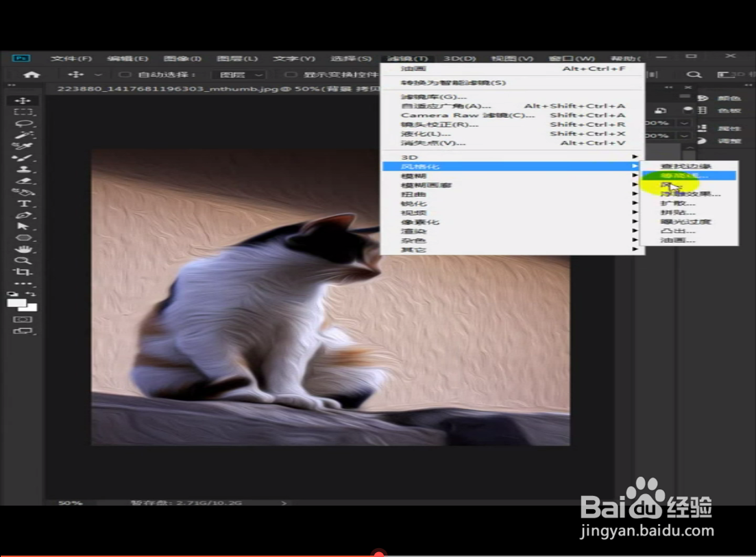
Task: Open the upper percentage dropdown in layers panel
Action: (x=684, y=123)
